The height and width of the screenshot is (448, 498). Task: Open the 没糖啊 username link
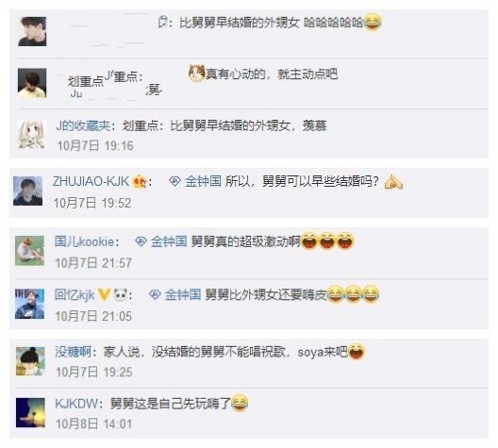pyautogui.click(x=74, y=352)
